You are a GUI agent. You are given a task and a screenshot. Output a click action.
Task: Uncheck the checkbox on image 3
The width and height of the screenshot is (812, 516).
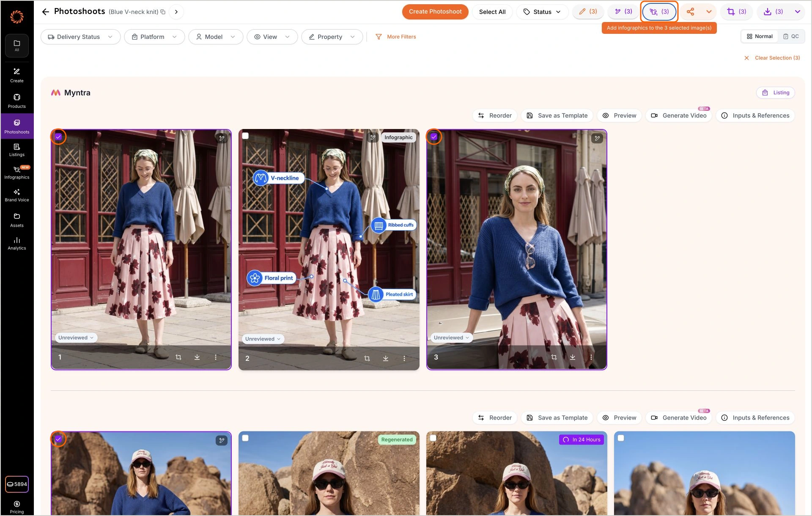click(x=434, y=137)
